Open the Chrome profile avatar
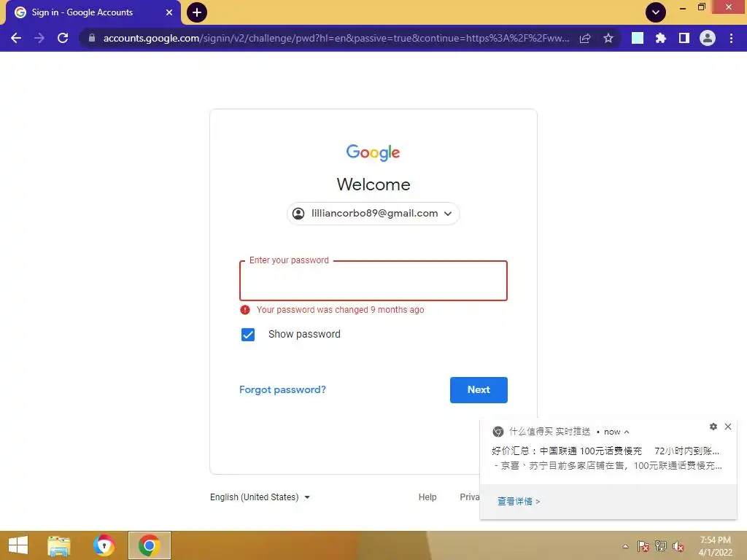747x560 pixels. click(x=708, y=38)
